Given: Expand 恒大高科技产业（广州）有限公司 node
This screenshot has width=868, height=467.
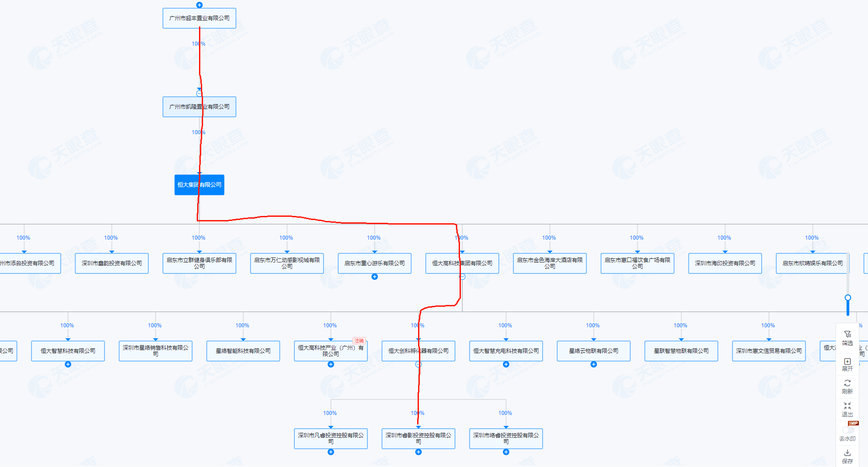Looking at the screenshot, I should point(331,364).
